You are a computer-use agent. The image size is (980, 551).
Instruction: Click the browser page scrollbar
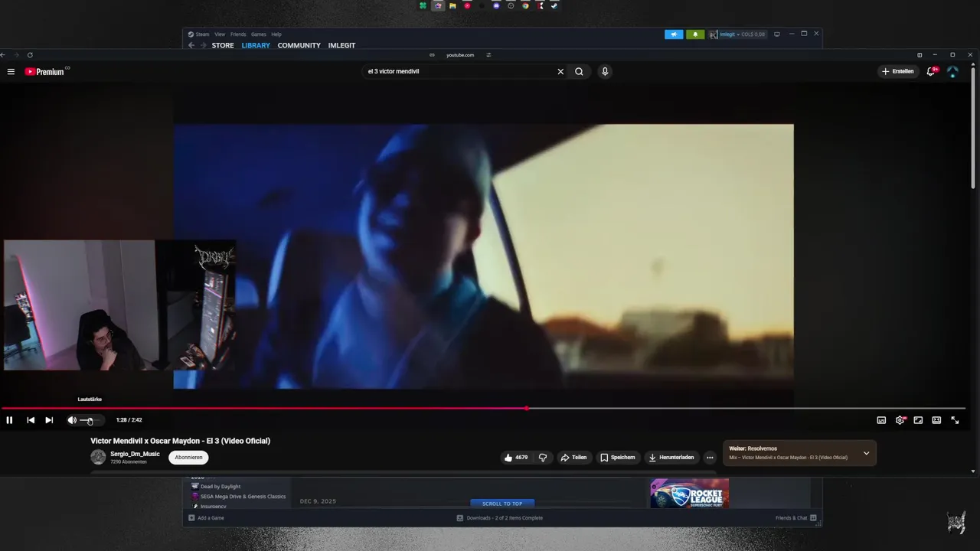[973, 126]
